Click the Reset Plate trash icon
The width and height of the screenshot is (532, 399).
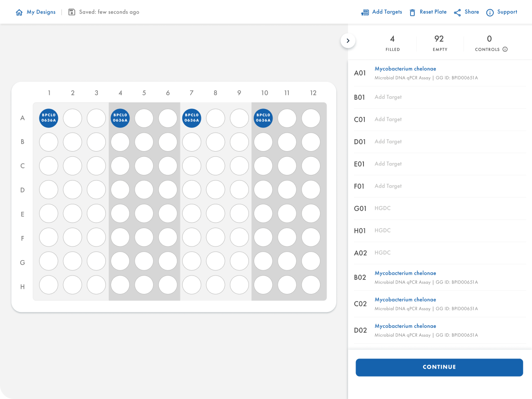[x=412, y=12]
